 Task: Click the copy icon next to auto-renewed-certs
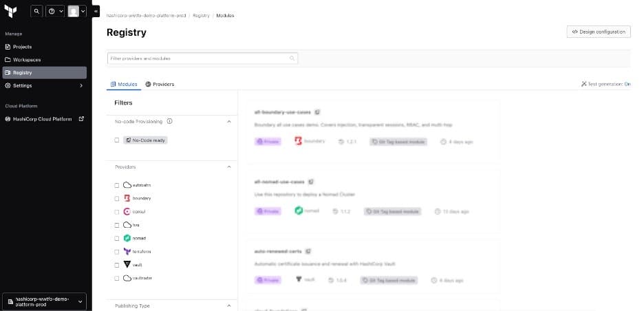point(308,251)
